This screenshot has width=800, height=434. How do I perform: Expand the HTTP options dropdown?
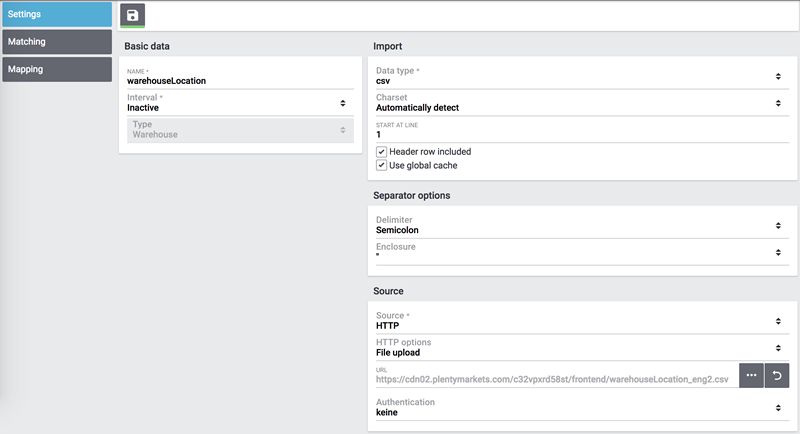point(577,347)
